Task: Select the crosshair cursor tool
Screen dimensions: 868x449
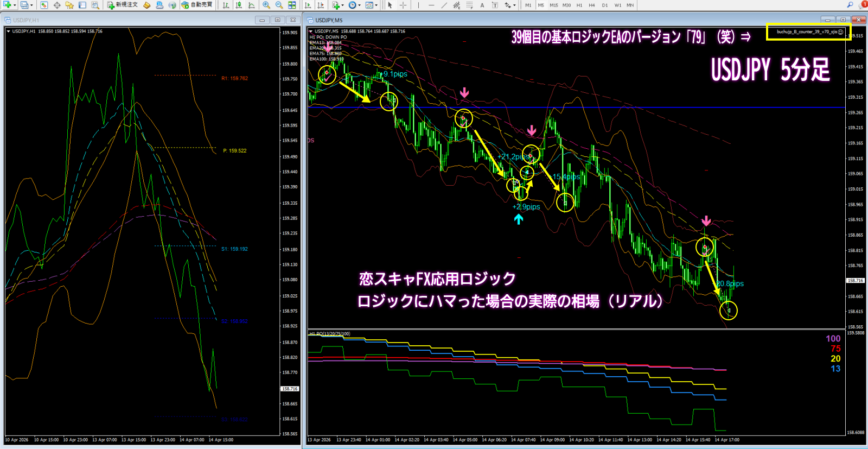Action: coord(403,5)
